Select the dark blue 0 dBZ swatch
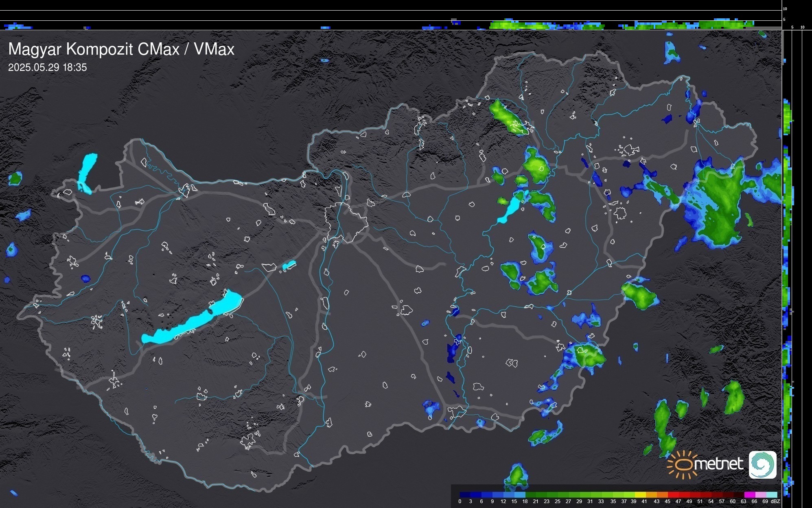The image size is (812, 508). 465,495
